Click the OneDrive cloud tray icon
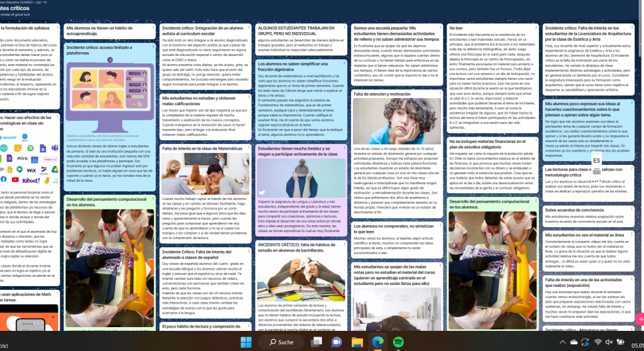The width and height of the screenshot is (644, 351). (574, 342)
